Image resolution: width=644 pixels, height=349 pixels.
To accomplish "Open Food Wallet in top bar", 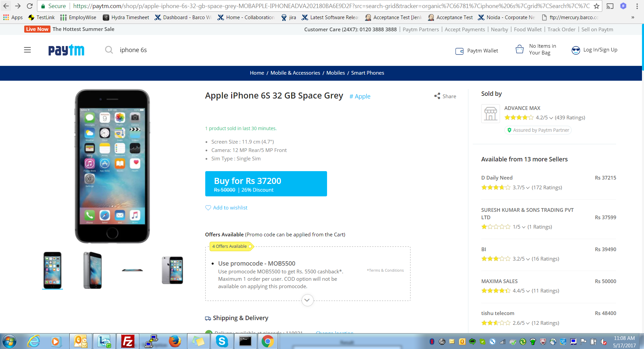I will [x=528, y=30].
